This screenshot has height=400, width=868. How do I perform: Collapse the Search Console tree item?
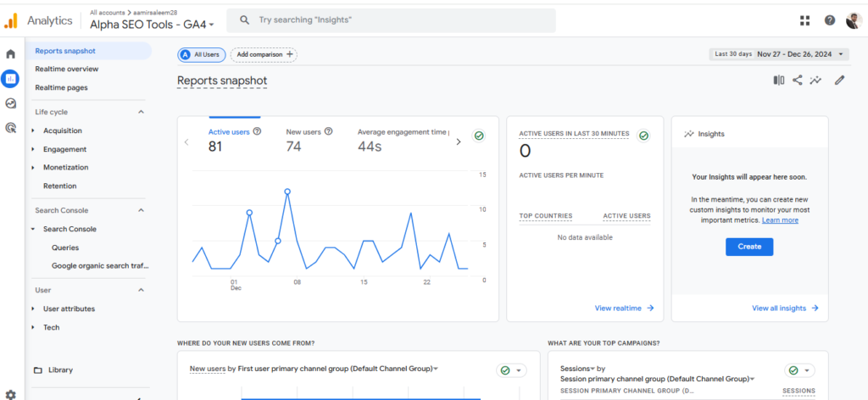click(33, 229)
